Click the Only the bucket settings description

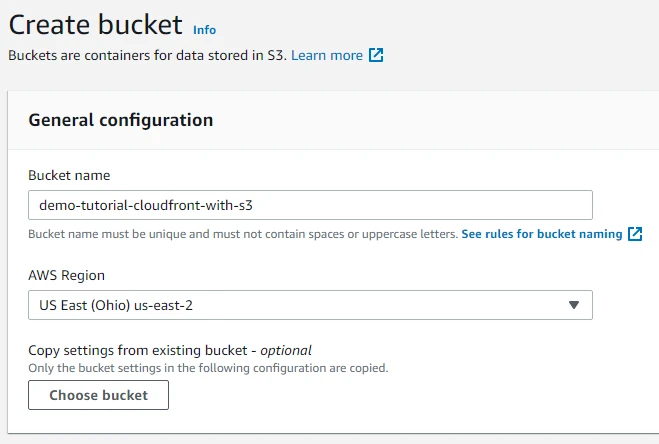(x=208, y=367)
